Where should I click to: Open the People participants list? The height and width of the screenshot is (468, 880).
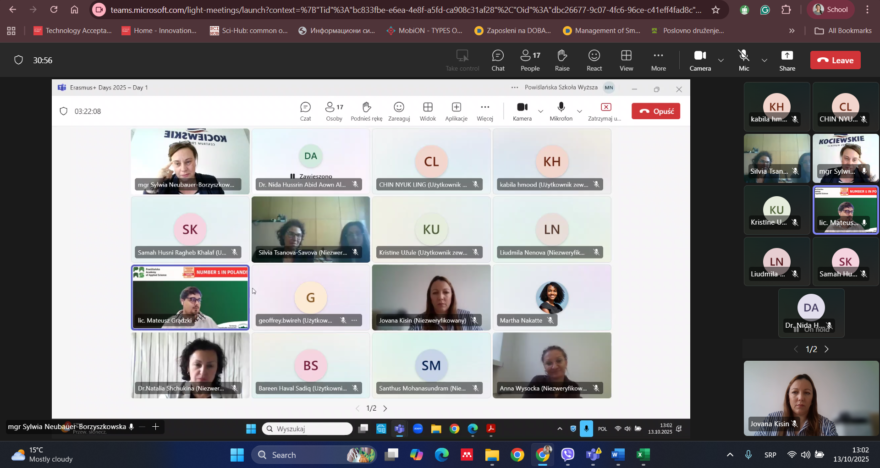click(530, 60)
